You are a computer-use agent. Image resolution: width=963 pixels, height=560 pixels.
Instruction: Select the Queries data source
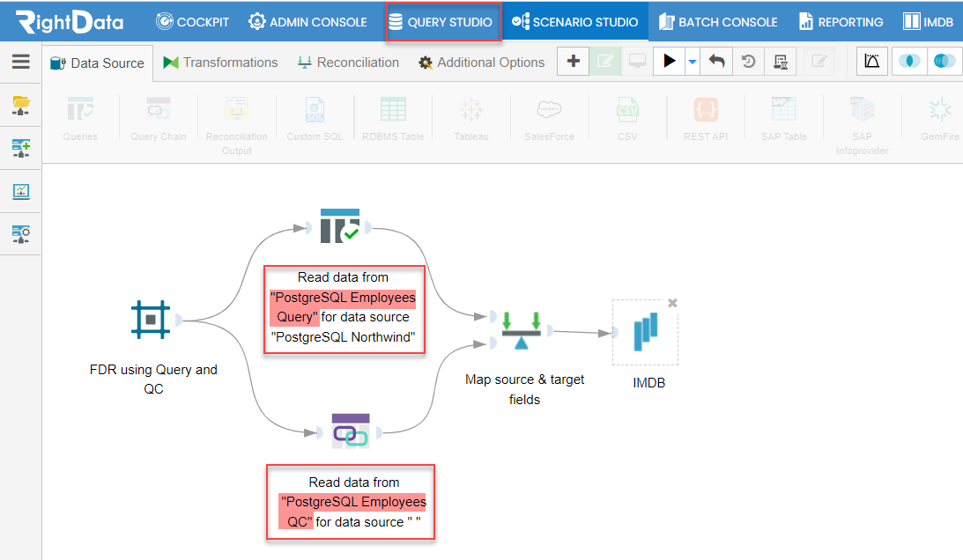tap(80, 119)
